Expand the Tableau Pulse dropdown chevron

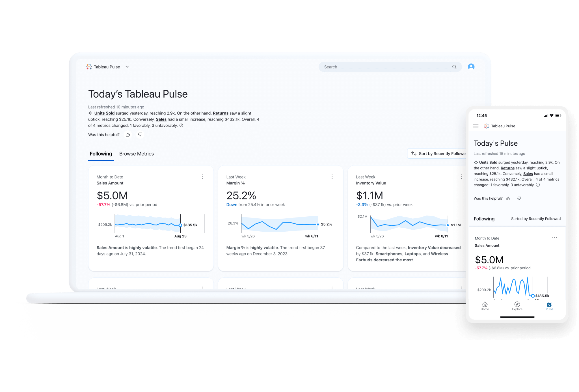(127, 67)
